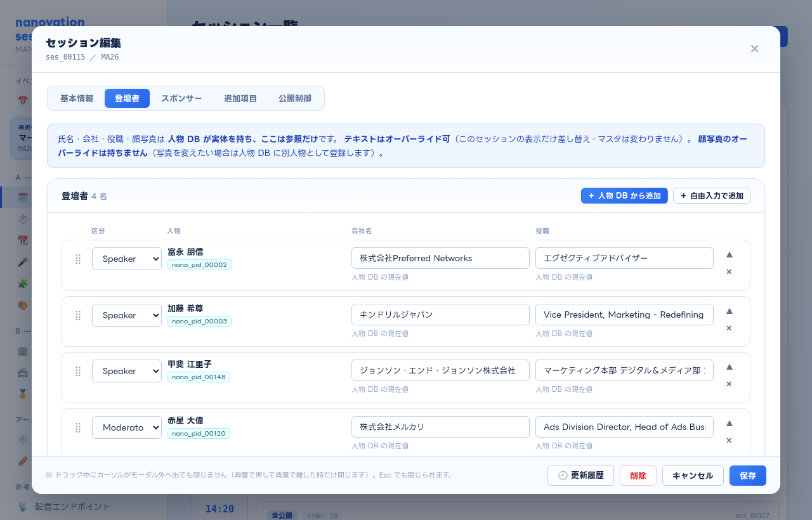Move 甲斐 江里子 up with arrow icon
This screenshot has height=520, width=812.
729,367
